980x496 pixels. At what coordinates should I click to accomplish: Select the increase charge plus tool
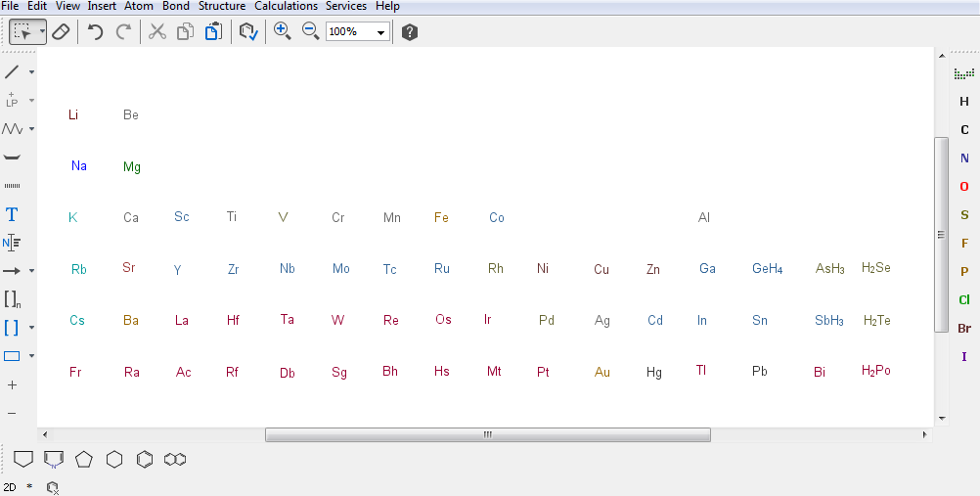coord(12,384)
